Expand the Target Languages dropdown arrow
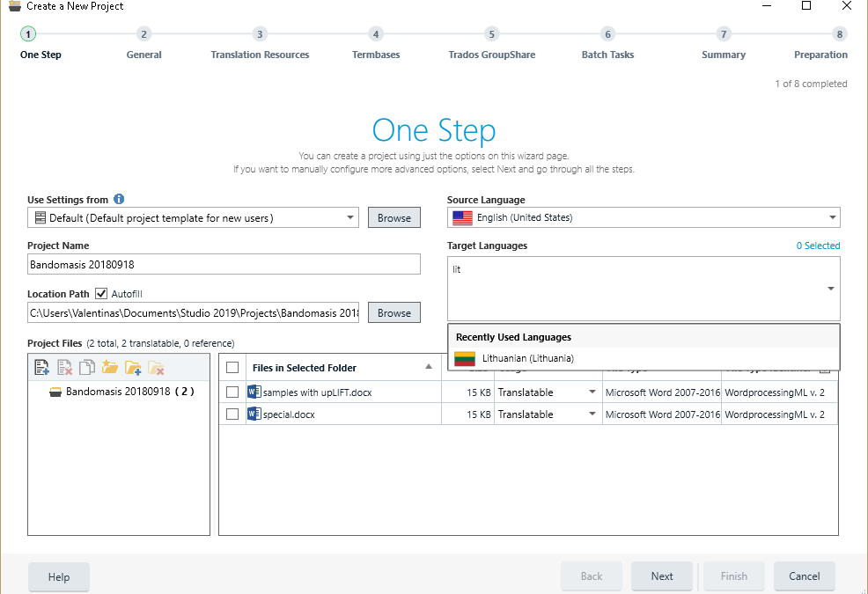The image size is (868, 594). (831, 289)
